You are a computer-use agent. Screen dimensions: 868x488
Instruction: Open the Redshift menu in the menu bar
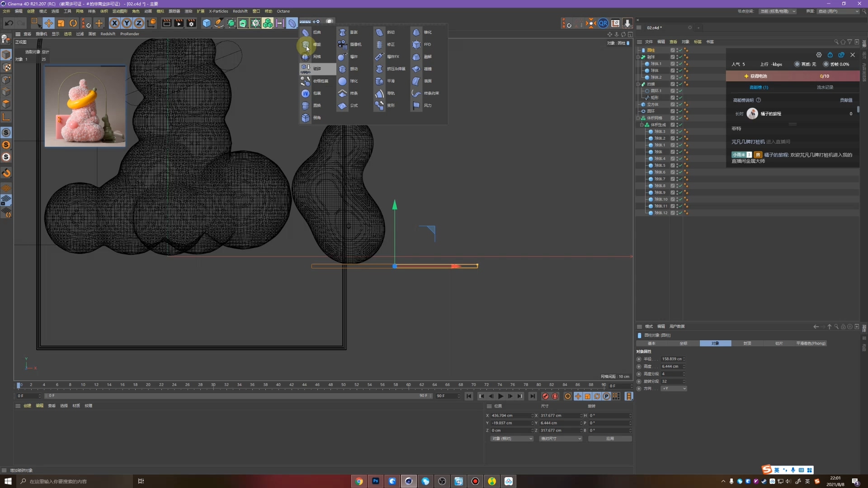click(240, 11)
